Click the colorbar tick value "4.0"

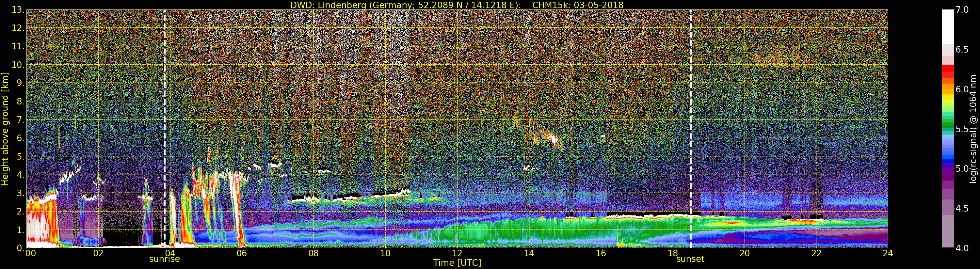[x=962, y=248]
